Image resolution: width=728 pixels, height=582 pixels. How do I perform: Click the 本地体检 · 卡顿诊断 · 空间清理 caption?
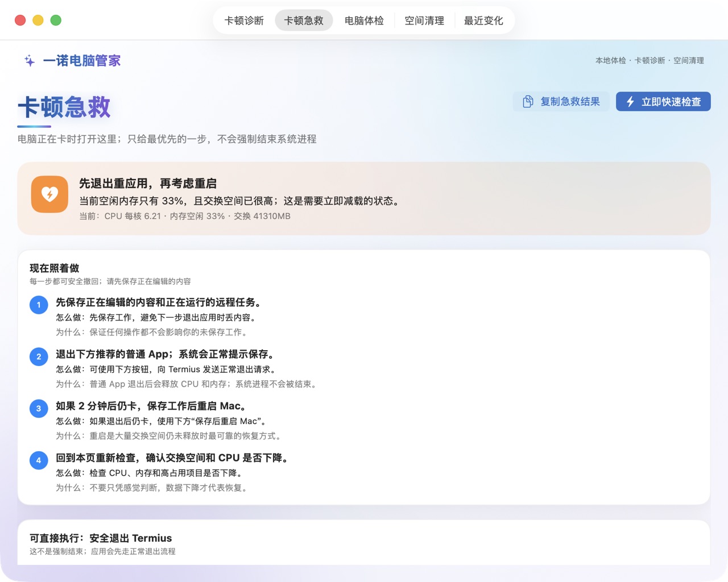click(650, 60)
